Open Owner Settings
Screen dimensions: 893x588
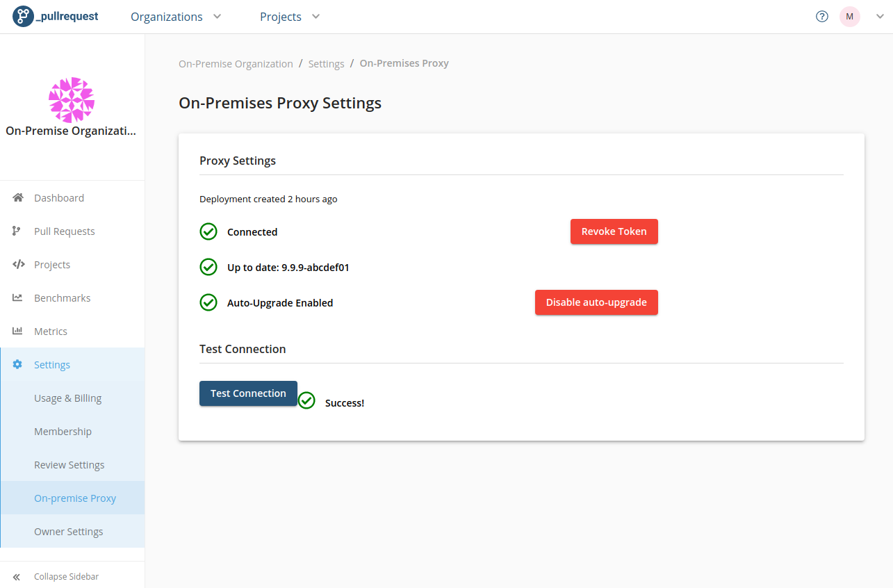pos(72,531)
